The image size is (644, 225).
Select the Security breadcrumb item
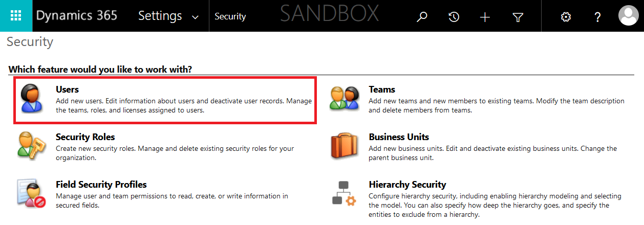click(230, 16)
